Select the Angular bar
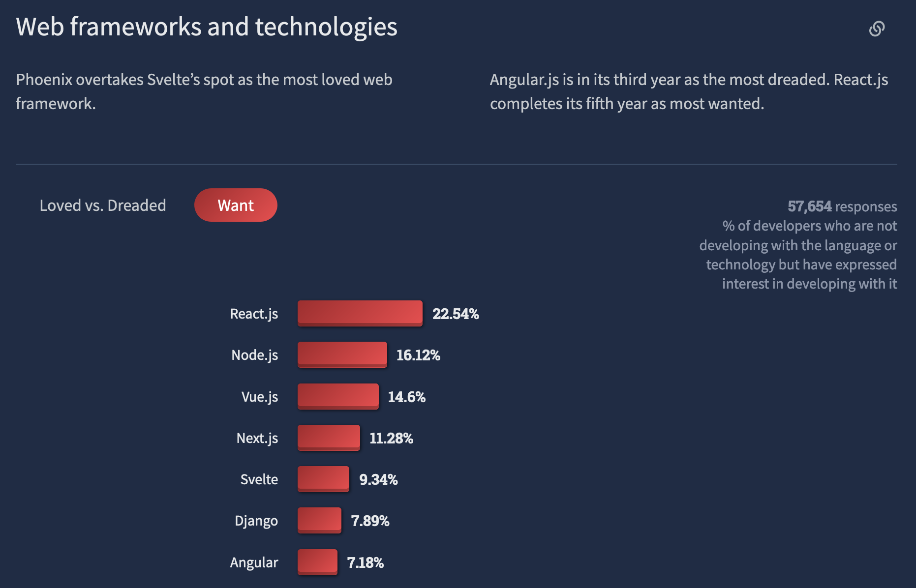Viewport: 916px width, 588px height. tap(318, 562)
